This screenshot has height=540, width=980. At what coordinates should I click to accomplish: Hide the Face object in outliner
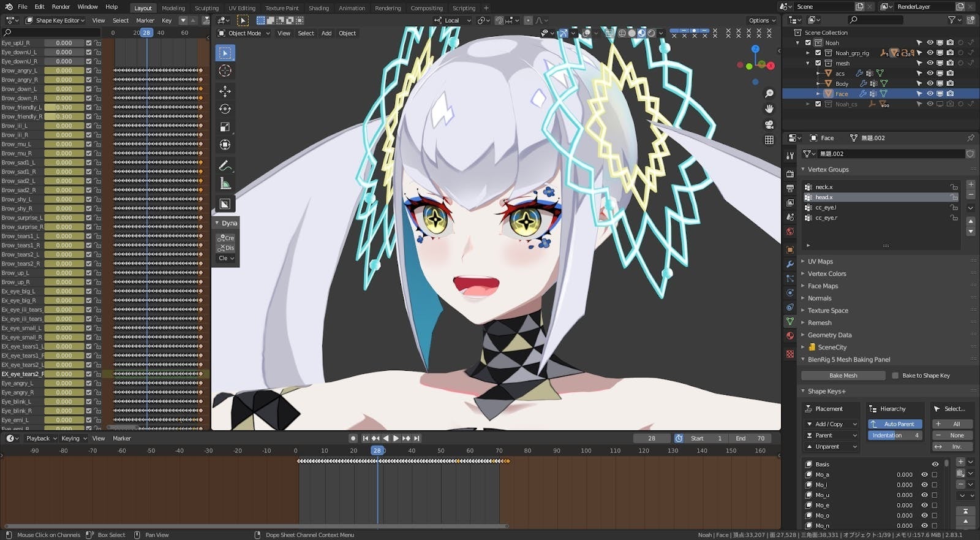[930, 94]
